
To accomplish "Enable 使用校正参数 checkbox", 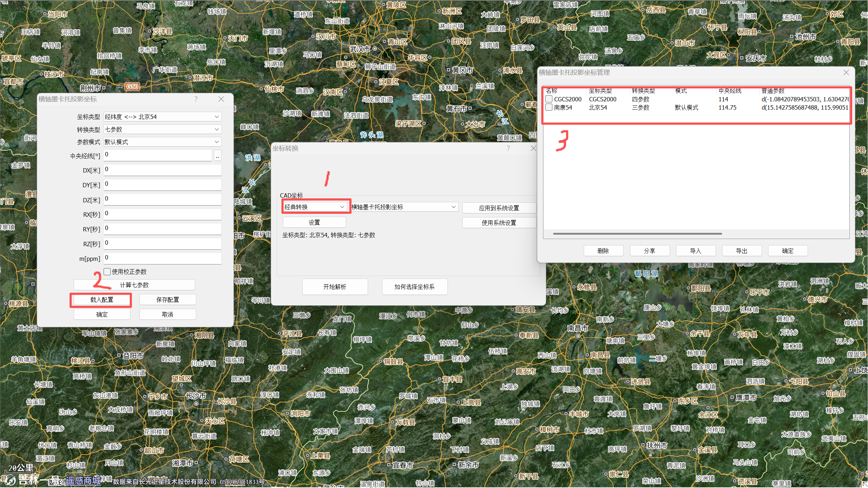I will (x=107, y=272).
